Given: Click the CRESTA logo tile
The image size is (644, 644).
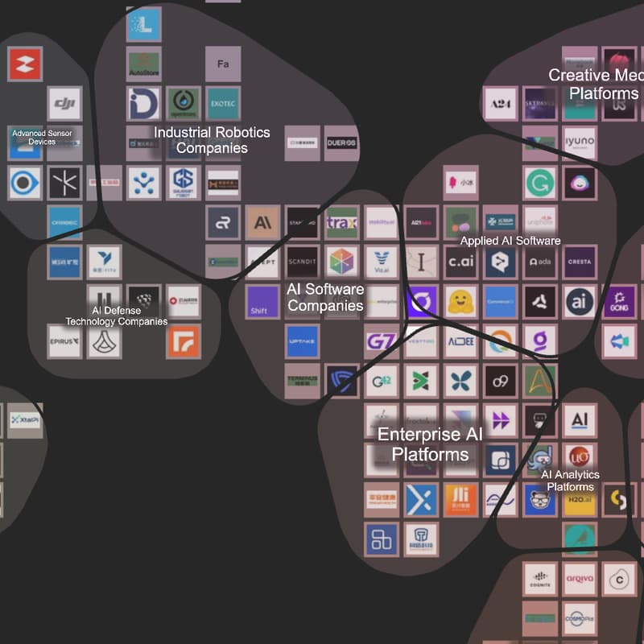Looking at the screenshot, I should 580,262.
